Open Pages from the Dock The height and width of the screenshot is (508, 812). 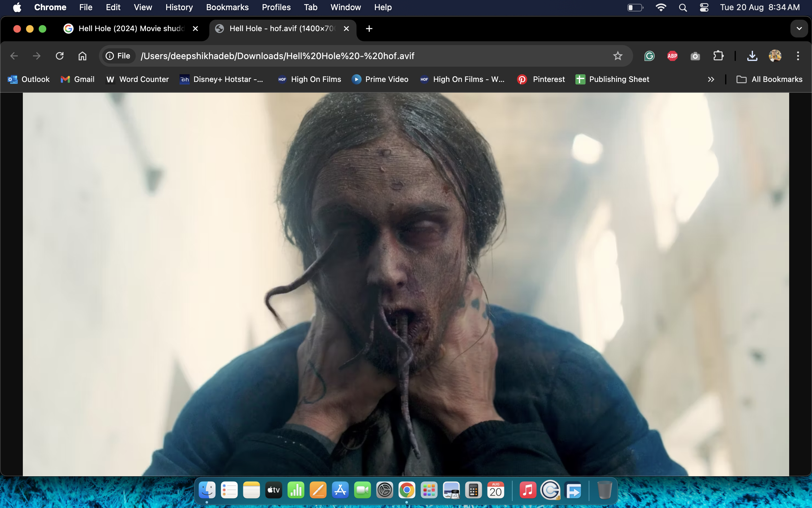[318, 491]
